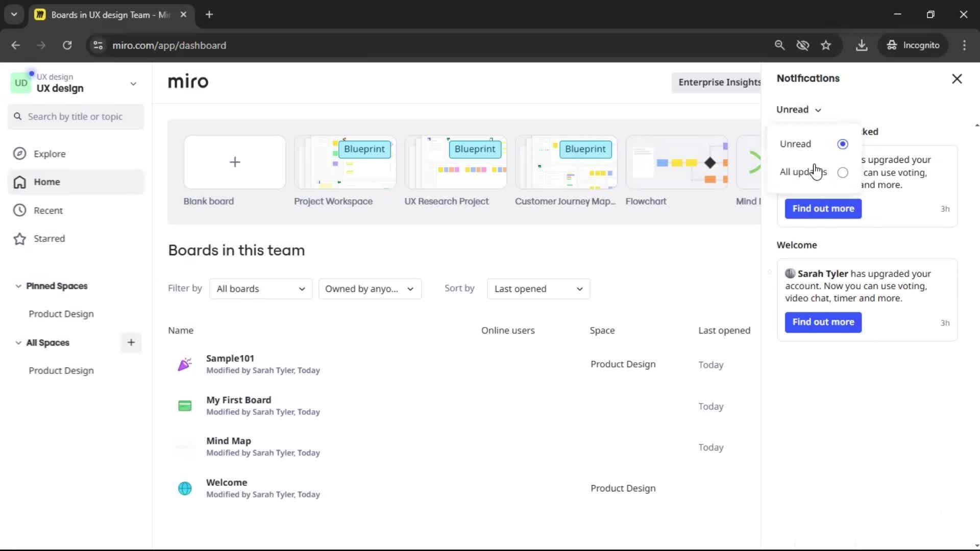This screenshot has height=551, width=980.
Task: Add a new space with plus icon
Action: [x=131, y=342]
